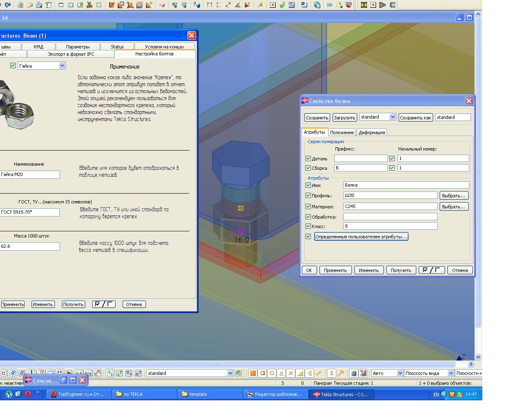Toggle the Материал checkbox

click(308, 207)
